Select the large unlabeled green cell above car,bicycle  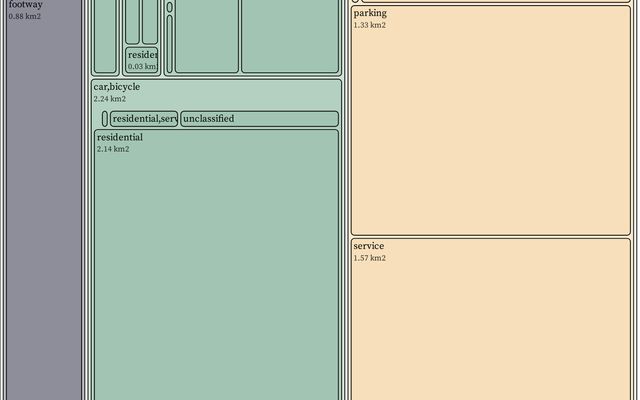point(289,35)
